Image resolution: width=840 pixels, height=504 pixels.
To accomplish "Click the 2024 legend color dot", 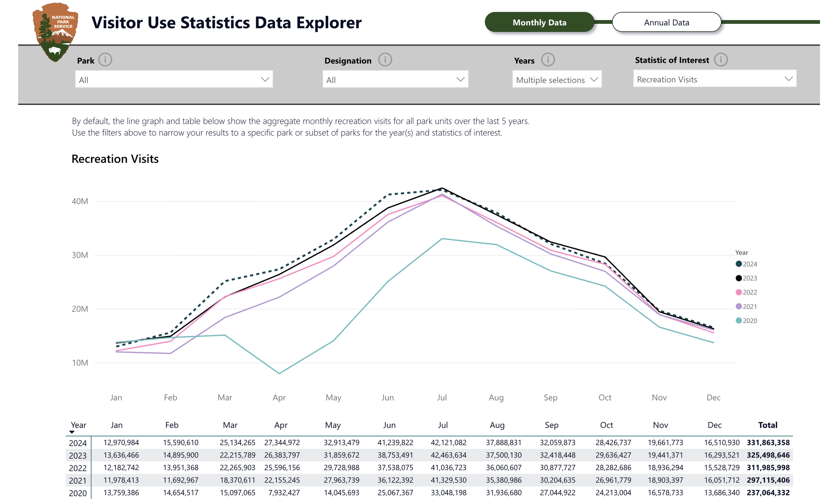I will click(739, 264).
